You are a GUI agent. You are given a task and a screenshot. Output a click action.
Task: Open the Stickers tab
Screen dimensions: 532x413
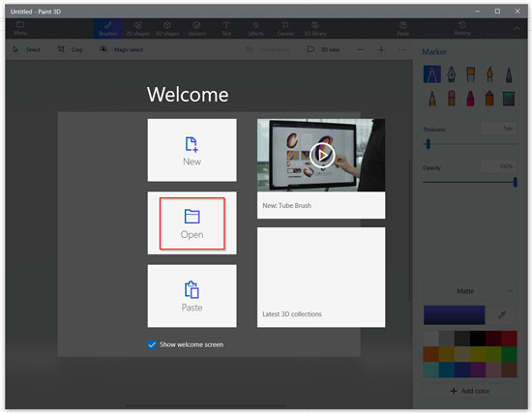196,28
